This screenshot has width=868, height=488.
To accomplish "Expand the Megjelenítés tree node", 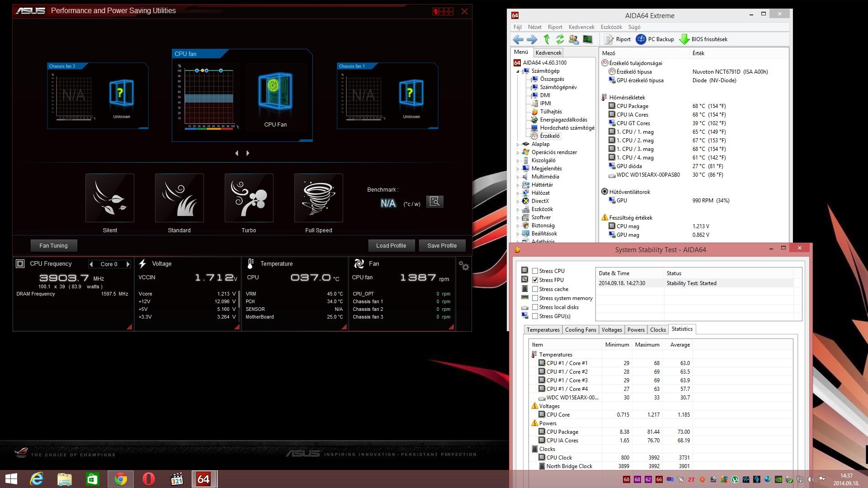I will tap(518, 169).
